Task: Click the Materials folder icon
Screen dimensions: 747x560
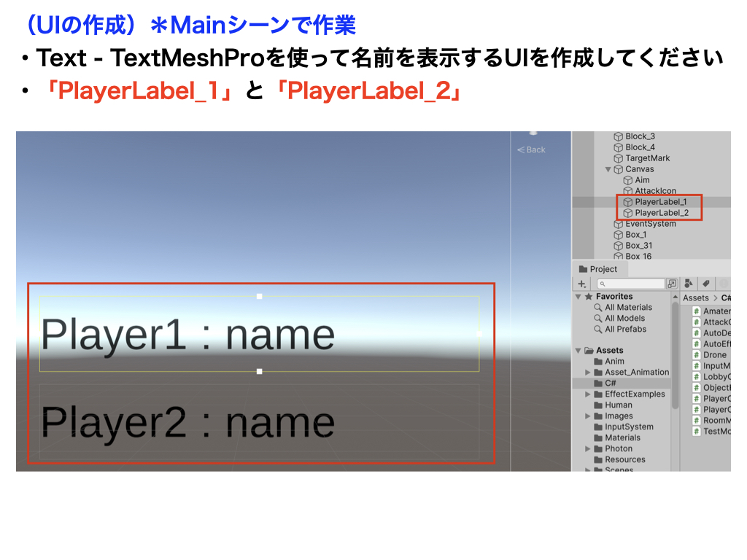Action: point(598,438)
